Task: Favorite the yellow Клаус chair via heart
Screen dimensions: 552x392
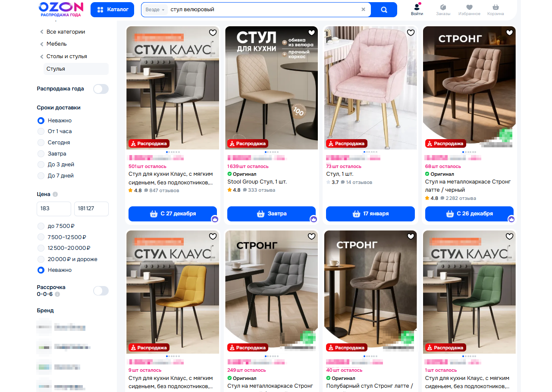Action: [213, 236]
